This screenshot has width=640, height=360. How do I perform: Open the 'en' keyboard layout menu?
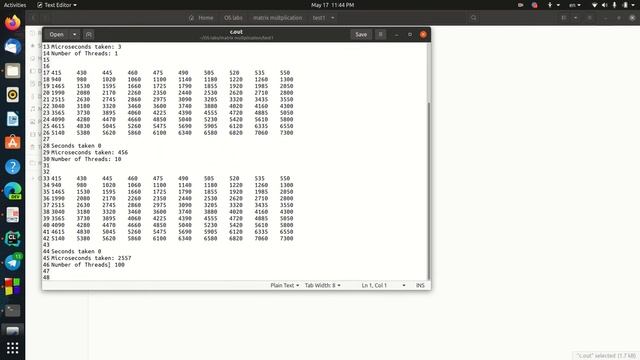(575, 5)
